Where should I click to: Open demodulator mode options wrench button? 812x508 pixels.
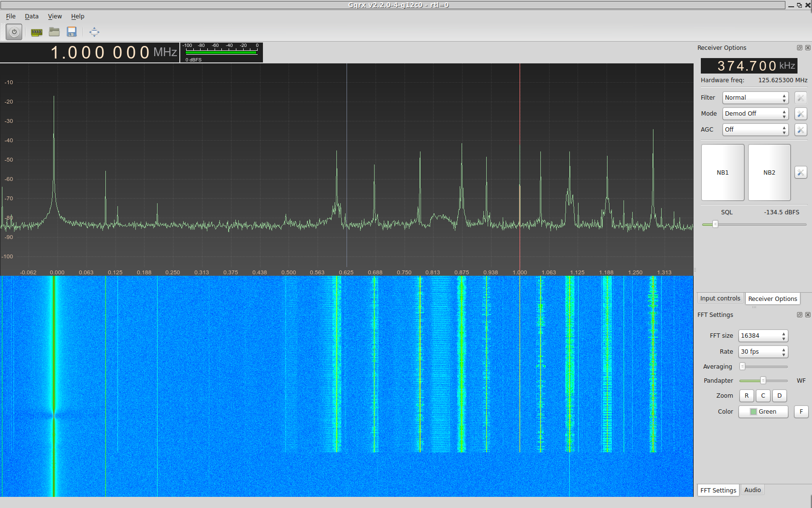(x=800, y=114)
